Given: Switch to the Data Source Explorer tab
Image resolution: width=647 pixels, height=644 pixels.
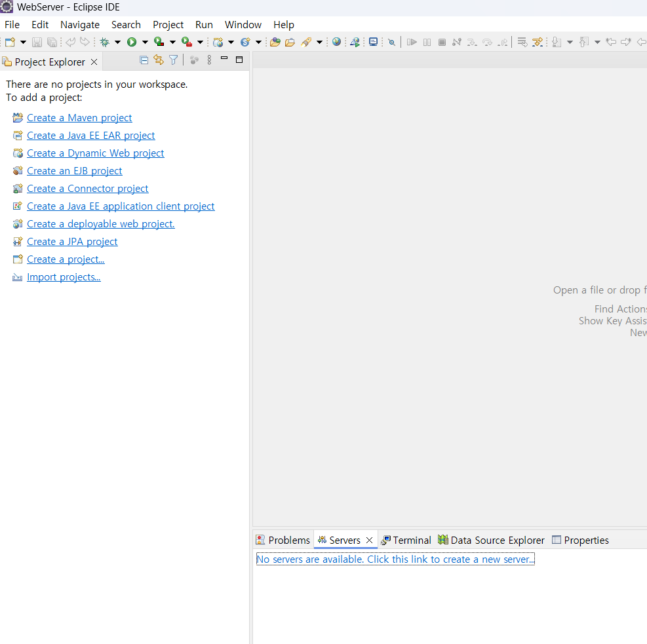Looking at the screenshot, I should (492, 540).
